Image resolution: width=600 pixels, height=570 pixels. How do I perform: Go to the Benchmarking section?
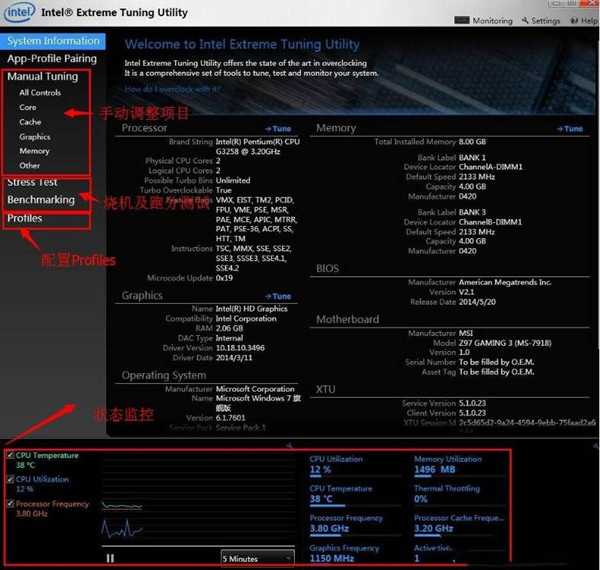coord(41,200)
